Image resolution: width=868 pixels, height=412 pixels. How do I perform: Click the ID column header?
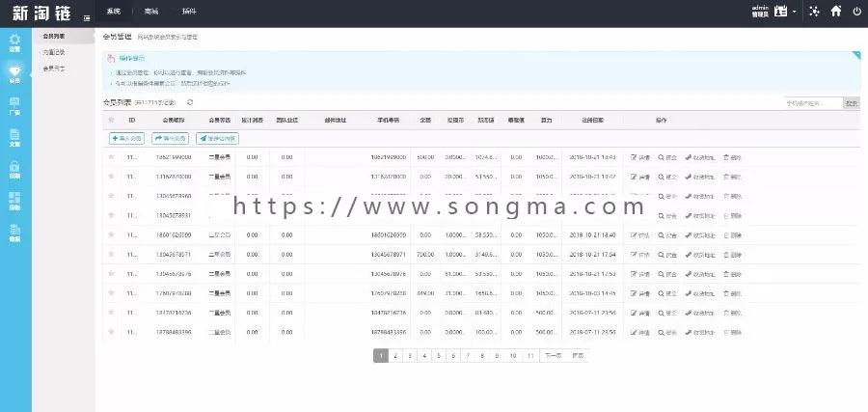point(132,121)
